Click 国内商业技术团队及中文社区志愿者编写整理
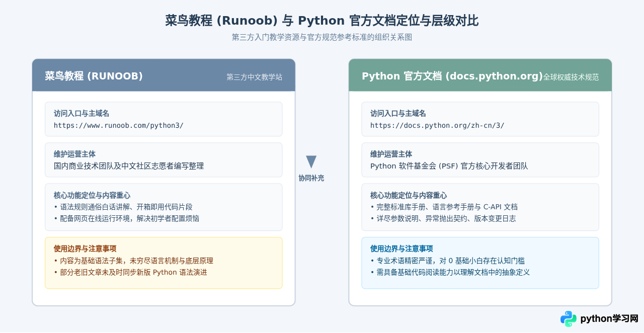644x333 pixels. pos(129,166)
